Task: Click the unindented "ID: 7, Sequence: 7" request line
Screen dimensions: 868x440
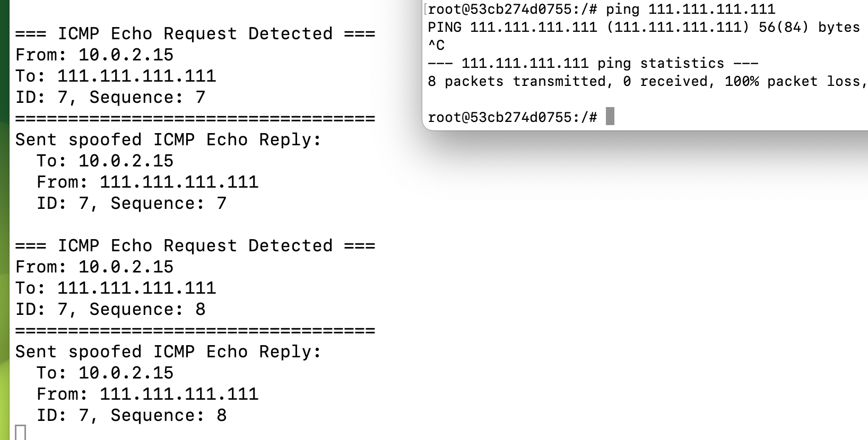Action: 110,97
